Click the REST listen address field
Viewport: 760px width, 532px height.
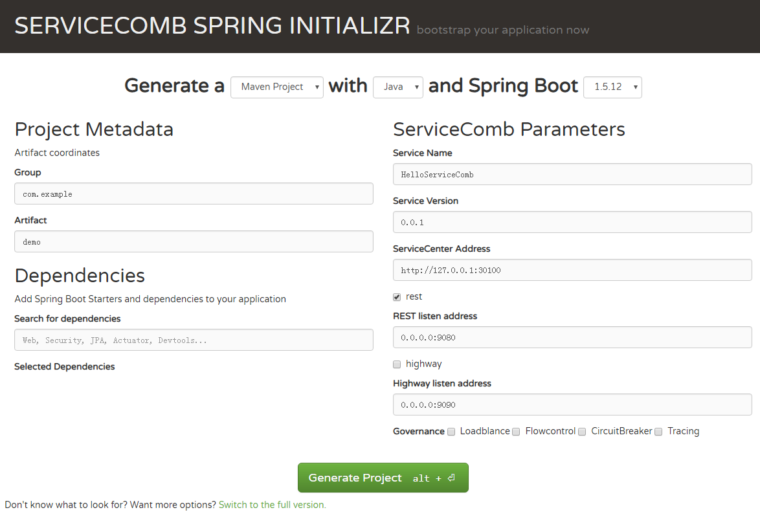click(572, 337)
